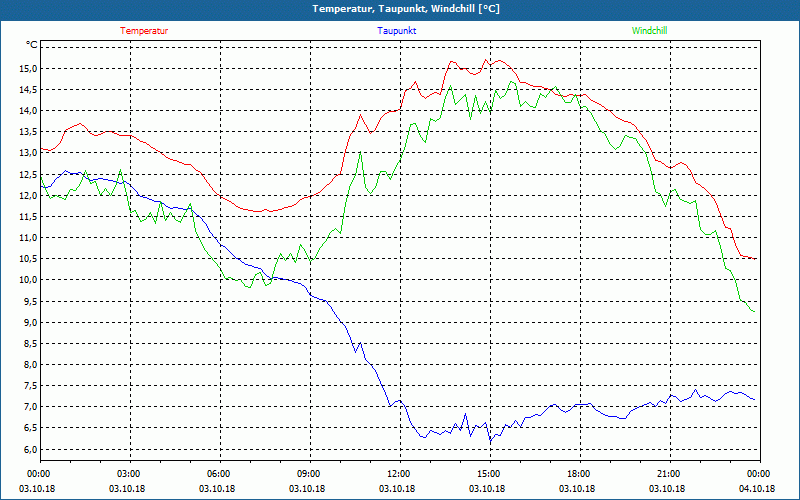This screenshot has height=500, width=800.
Task: Click the 15,0 y-axis value
Action: pos(28,68)
